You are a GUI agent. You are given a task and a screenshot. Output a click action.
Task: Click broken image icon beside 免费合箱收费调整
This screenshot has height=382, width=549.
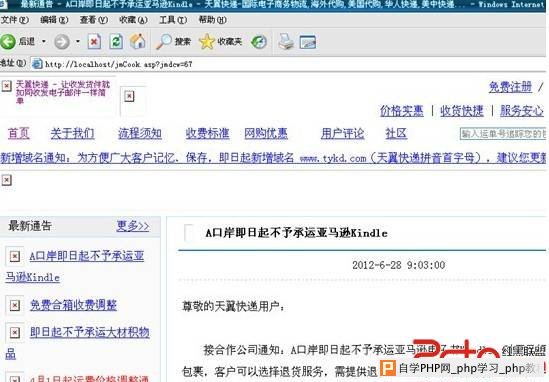click(15, 305)
